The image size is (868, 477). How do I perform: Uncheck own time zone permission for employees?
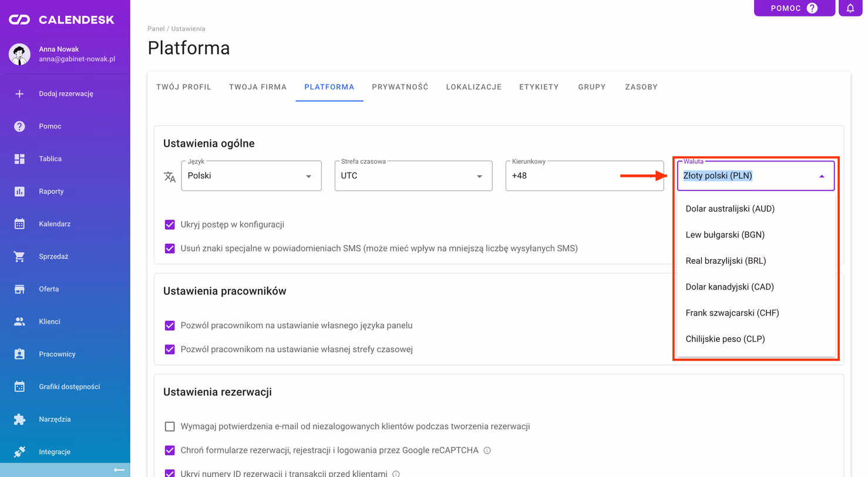point(170,350)
